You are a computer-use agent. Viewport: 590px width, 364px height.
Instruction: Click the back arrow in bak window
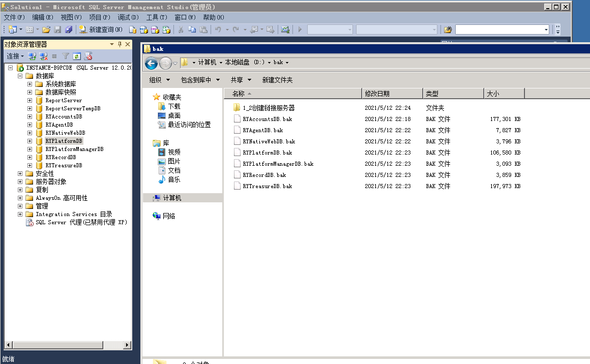pos(151,63)
